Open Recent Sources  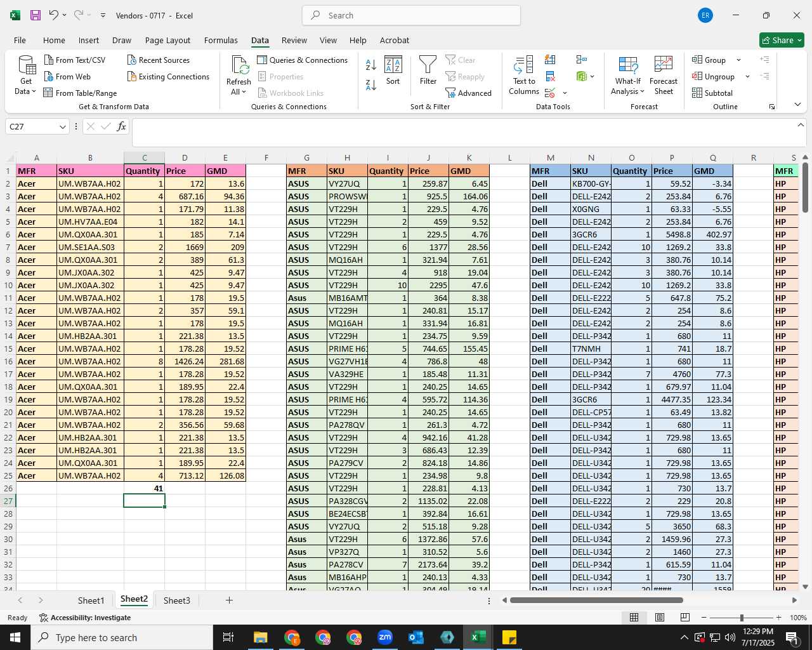tap(159, 60)
